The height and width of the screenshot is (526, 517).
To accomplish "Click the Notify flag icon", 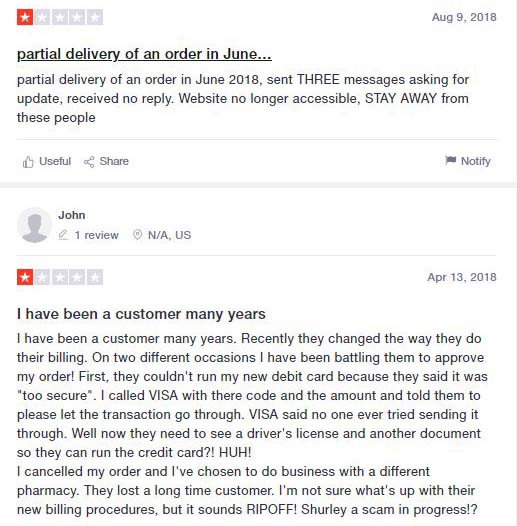I will (x=450, y=160).
